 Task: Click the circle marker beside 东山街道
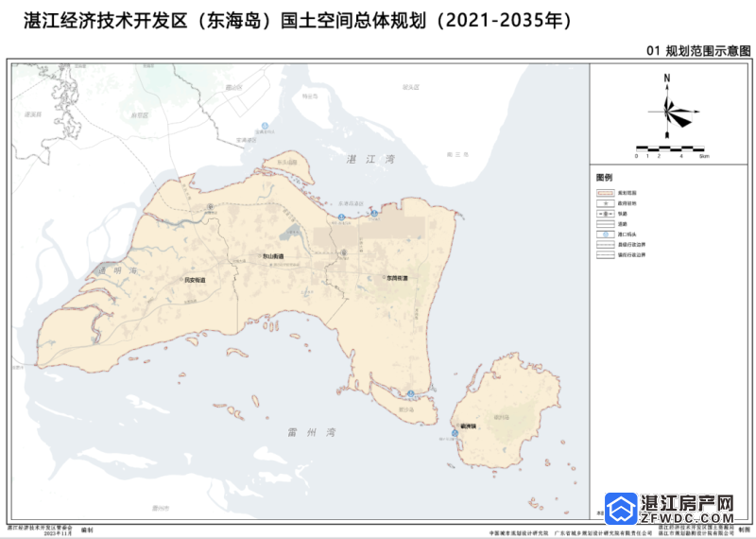point(259,256)
